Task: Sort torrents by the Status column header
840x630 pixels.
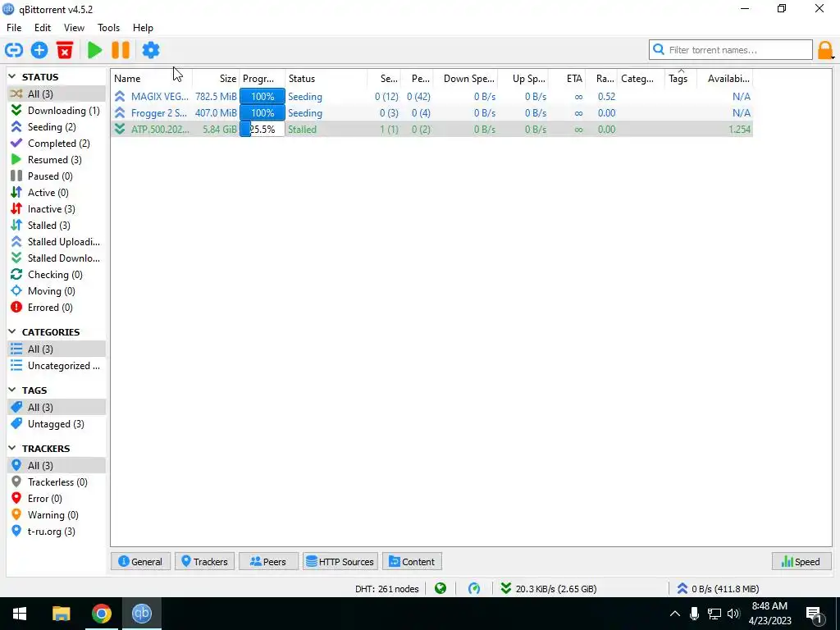Action: (326, 79)
